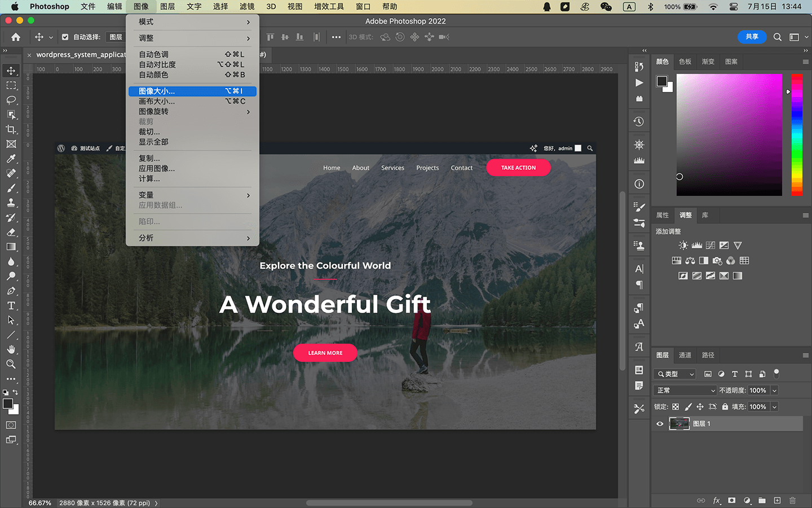
Task: Select the Object Selection tool
Action: click(x=11, y=115)
